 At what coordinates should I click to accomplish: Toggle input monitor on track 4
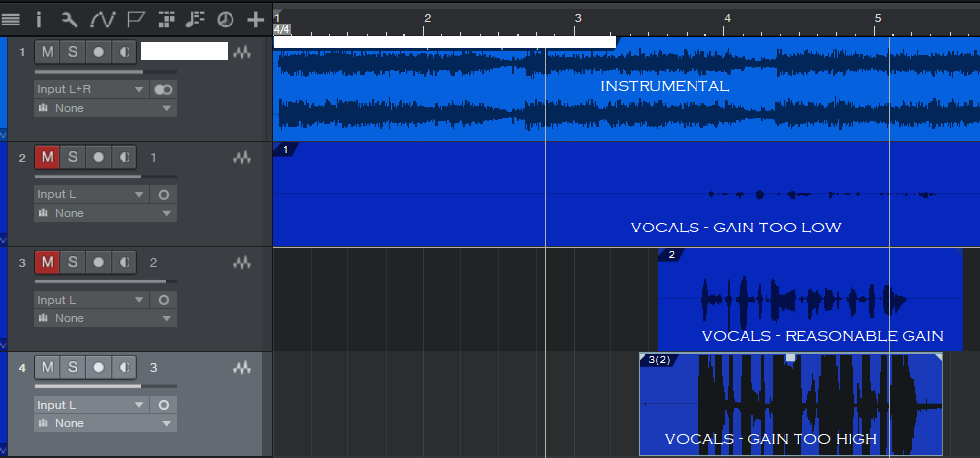pyautogui.click(x=125, y=368)
